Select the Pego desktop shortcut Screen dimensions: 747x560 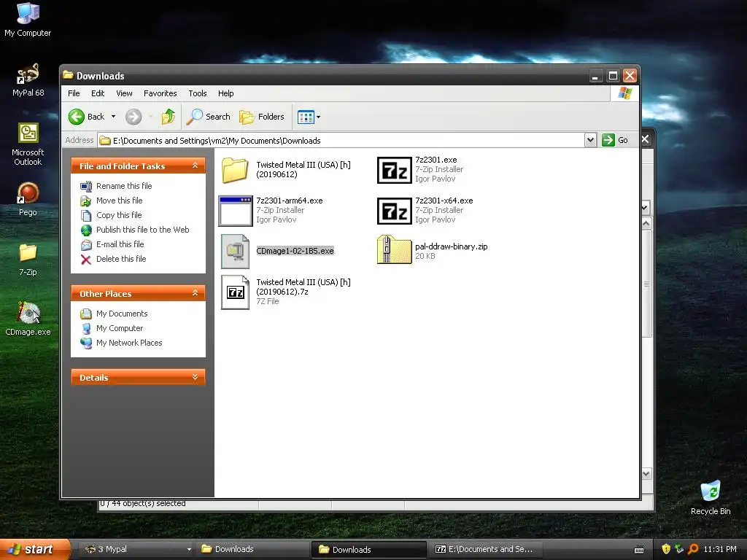[28, 199]
